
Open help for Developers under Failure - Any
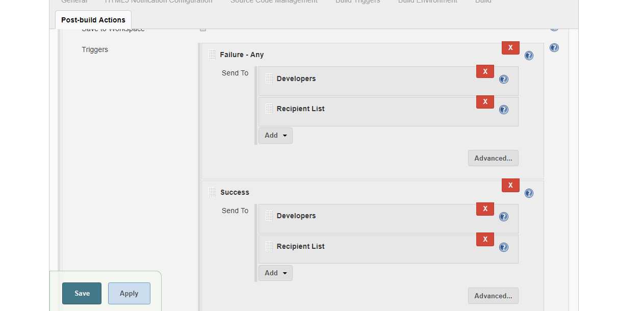(504, 79)
